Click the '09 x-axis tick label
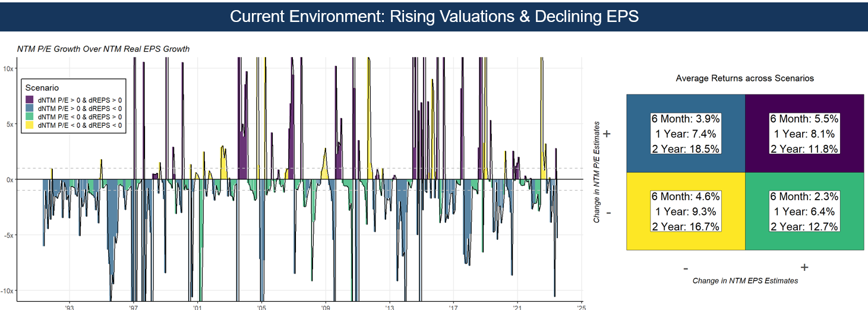868x310 pixels. (x=325, y=306)
